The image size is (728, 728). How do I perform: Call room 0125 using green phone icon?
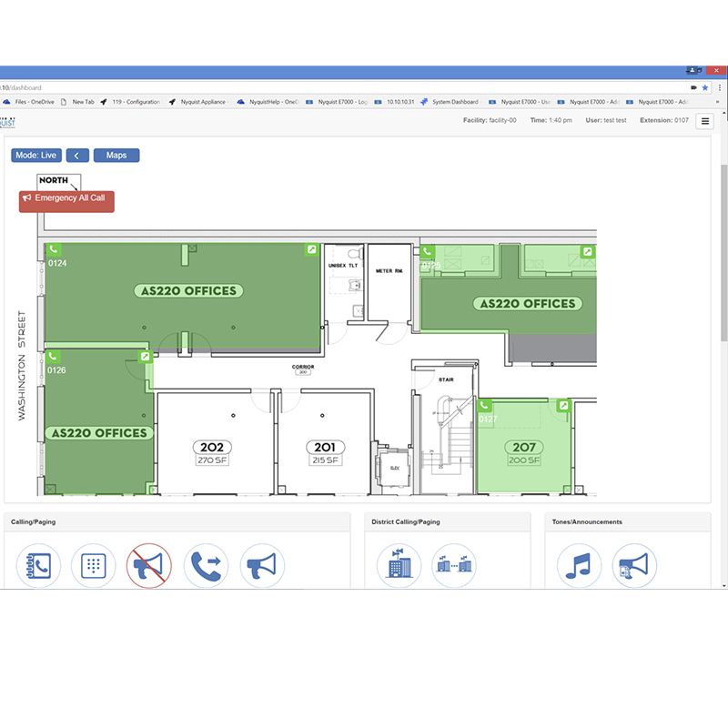click(x=427, y=252)
